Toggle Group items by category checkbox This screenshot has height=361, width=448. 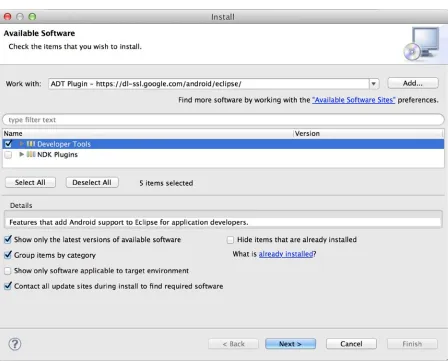[x=8, y=255]
